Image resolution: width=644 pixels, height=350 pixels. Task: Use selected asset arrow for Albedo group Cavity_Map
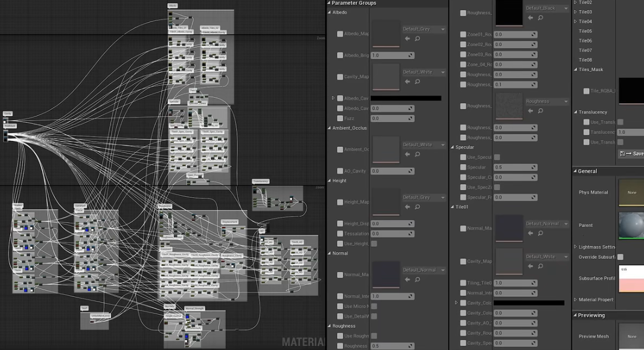tap(407, 82)
